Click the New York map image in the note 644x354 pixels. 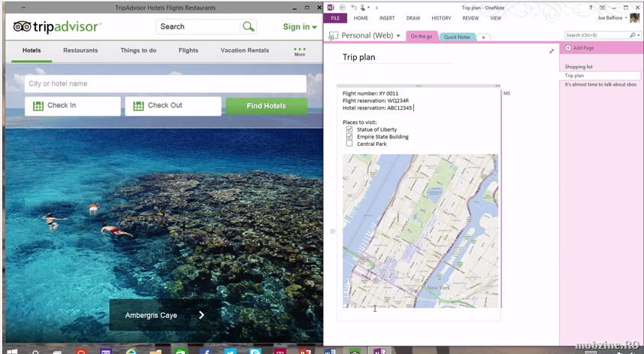tap(421, 231)
